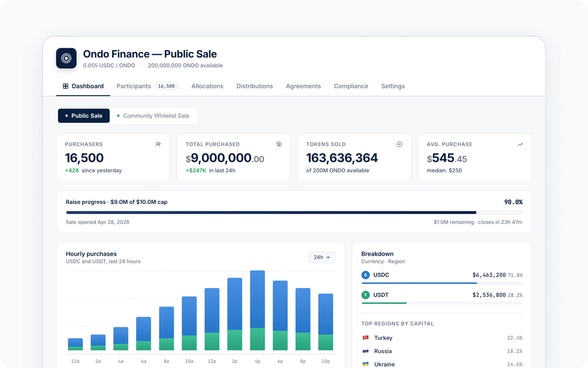Screen dimensions: 588x368
Task: Click the Russia 18.1% value
Action: pos(515,351)
